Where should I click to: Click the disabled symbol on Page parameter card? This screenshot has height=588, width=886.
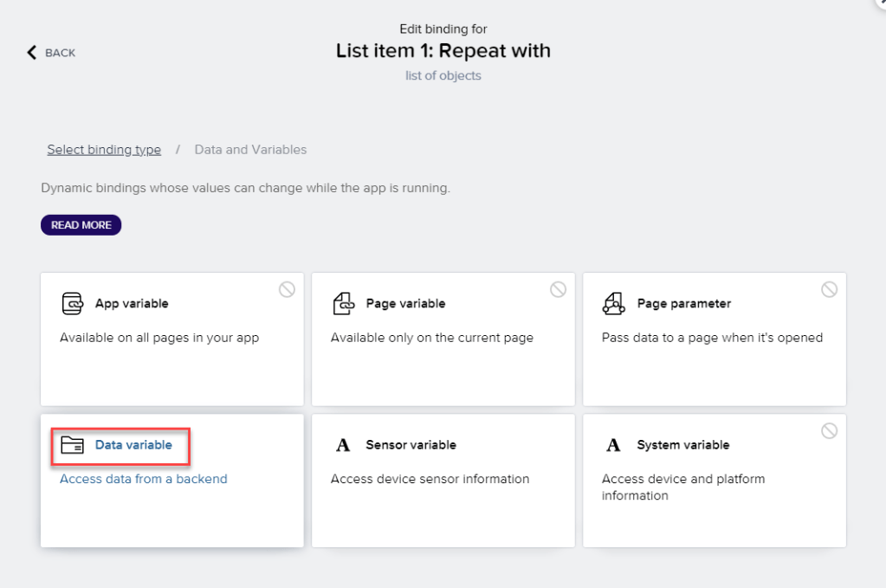(x=829, y=290)
